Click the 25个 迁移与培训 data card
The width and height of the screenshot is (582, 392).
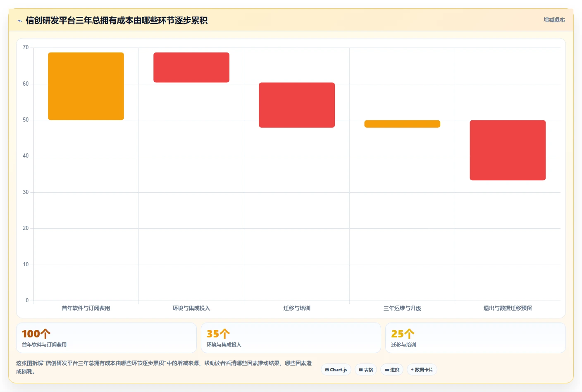tap(475, 338)
